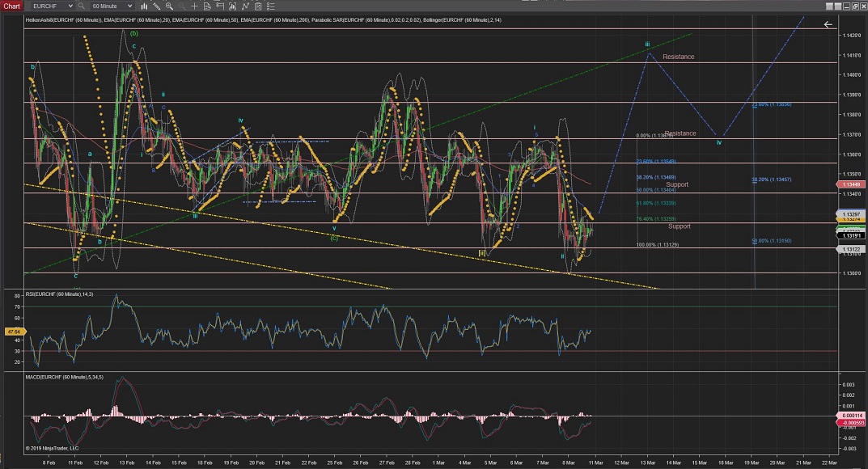The image size is (868, 469).
Task: Click the 11 Mar date on time axis
Action: coord(595,463)
